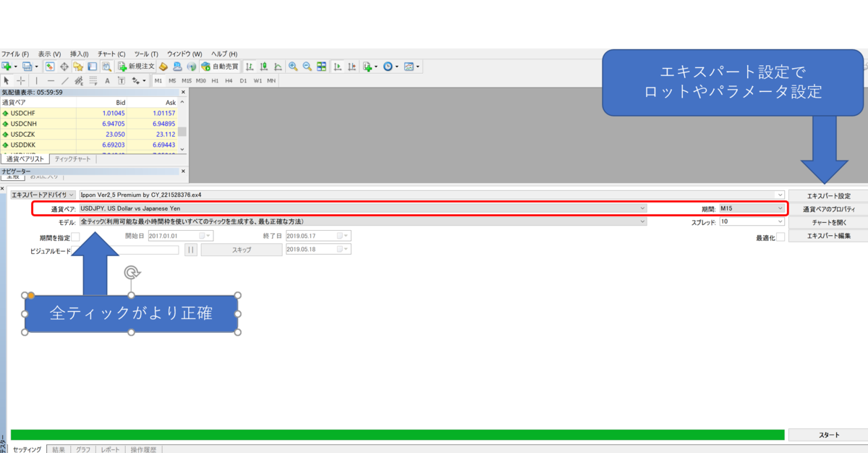Select the trendline drawing tool
This screenshot has height=453, width=868.
tap(65, 80)
